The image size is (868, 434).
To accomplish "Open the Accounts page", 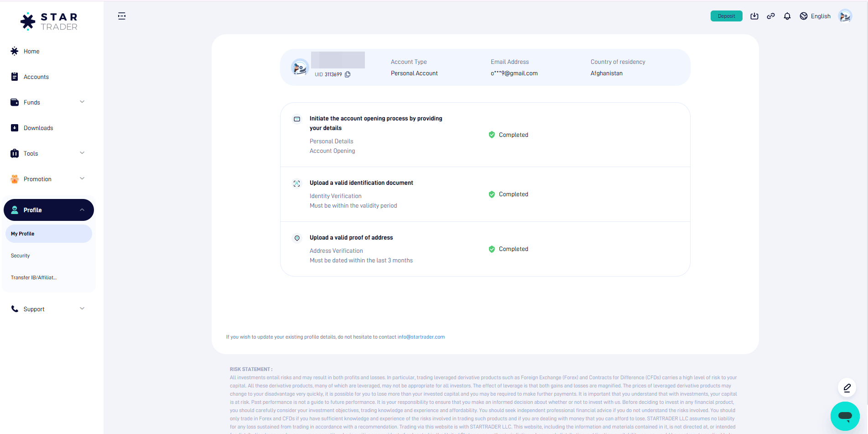I will pyautogui.click(x=36, y=77).
